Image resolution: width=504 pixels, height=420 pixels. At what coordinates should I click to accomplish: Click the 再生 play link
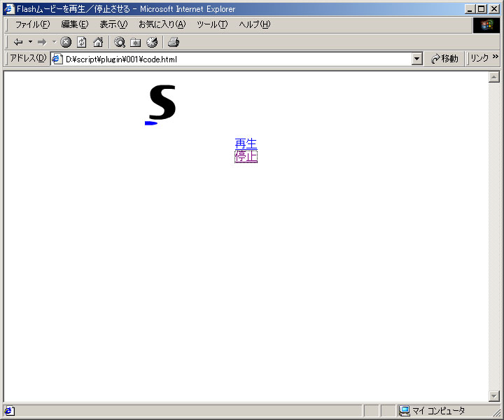(x=246, y=143)
